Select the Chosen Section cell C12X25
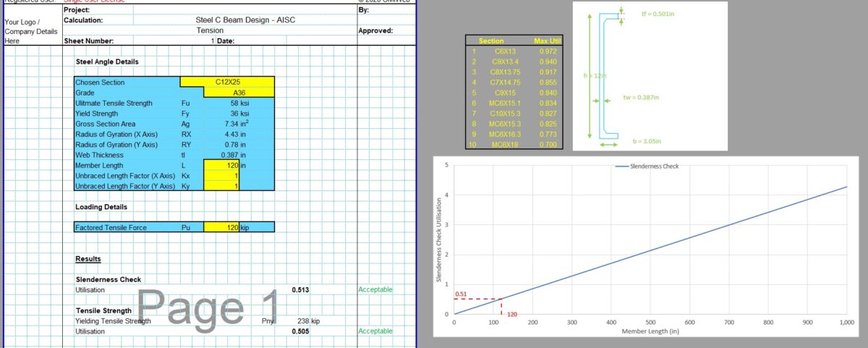Image resolution: width=868 pixels, height=348 pixels. click(x=227, y=82)
